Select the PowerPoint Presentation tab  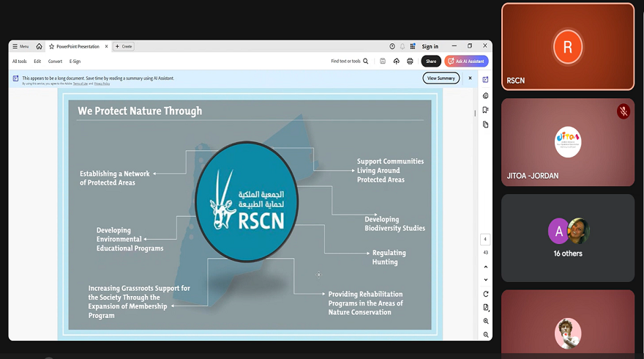[78, 46]
